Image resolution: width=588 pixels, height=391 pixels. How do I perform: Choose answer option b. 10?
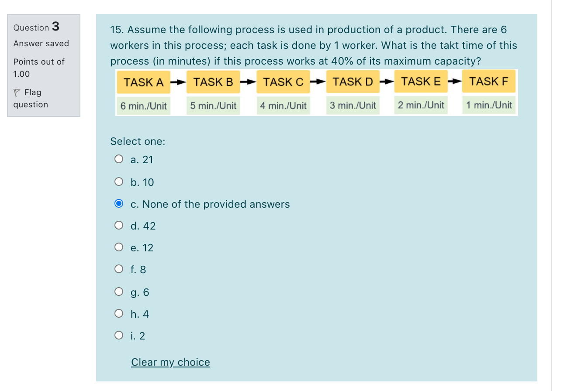coord(119,182)
